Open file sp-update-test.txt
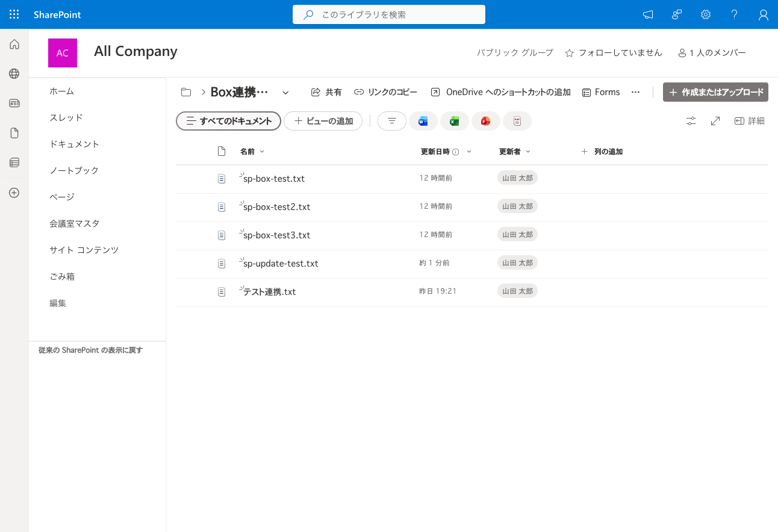This screenshot has width=778, height=532. [x=281, y=264]
